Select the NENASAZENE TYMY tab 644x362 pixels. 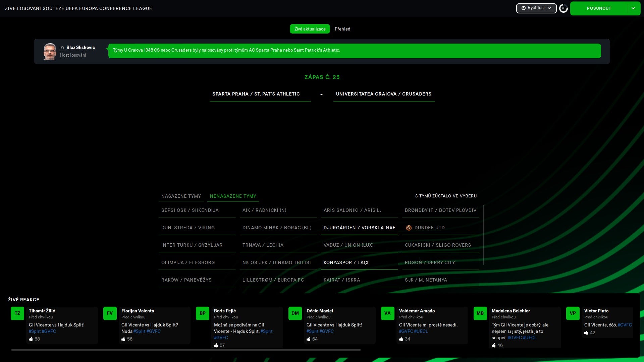233,196
